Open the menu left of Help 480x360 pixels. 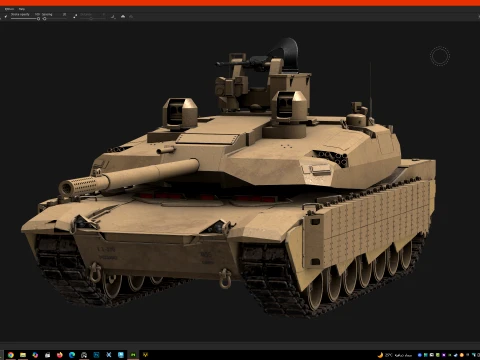click(x=9, y=9)
